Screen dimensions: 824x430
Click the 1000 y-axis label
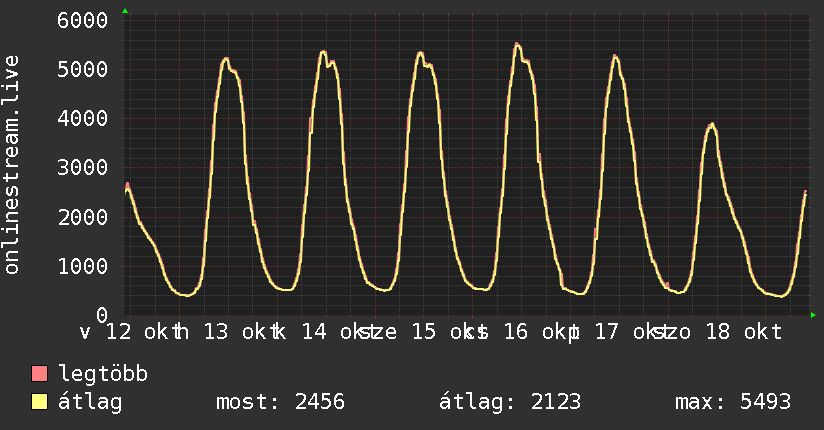click(x=83, y=267)
